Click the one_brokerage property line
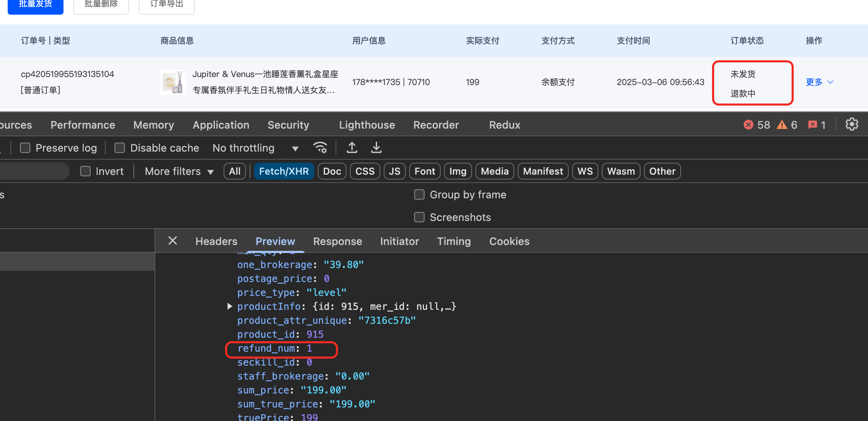Image resolution: width=868 pixels, height=421 pixels. coord(300,265)
